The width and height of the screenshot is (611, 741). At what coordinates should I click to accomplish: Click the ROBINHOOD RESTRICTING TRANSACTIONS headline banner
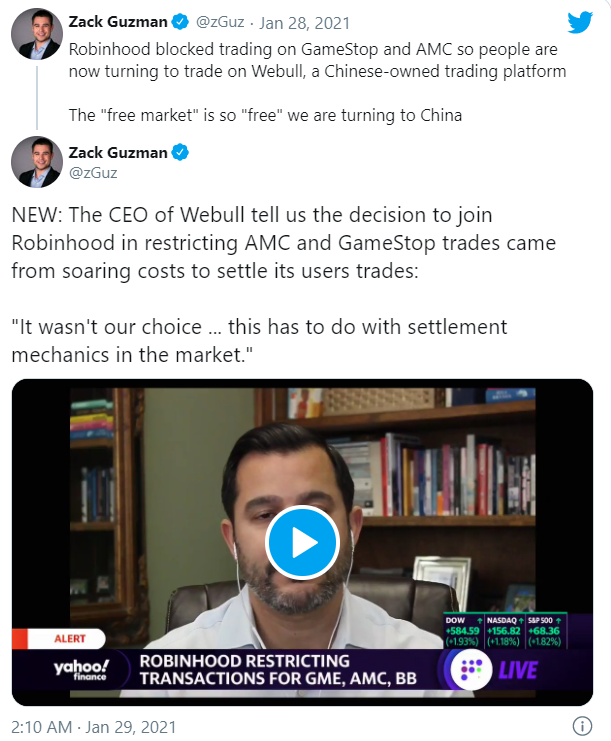click(x=278, y=670)
